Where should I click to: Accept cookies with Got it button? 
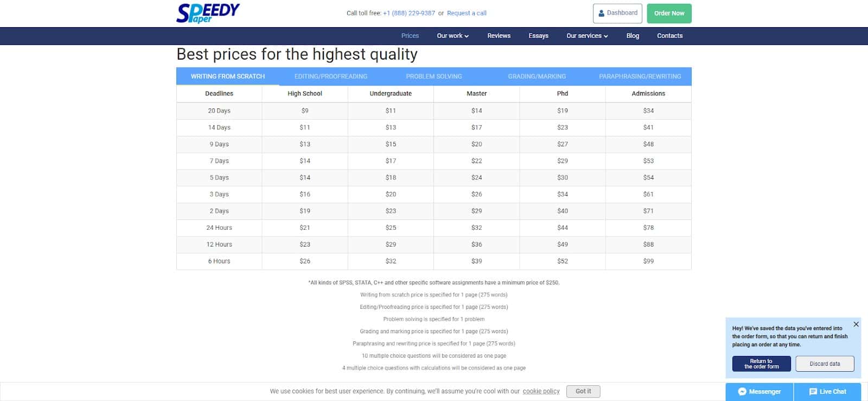click(x=583, y=391)
